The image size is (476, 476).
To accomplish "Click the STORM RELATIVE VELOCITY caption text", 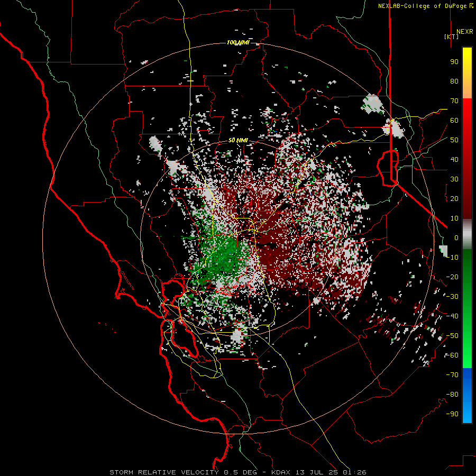I will (164, 472).
